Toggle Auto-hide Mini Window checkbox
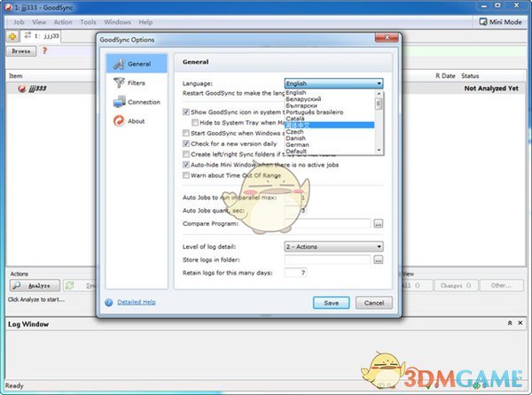 coord(186,165)
